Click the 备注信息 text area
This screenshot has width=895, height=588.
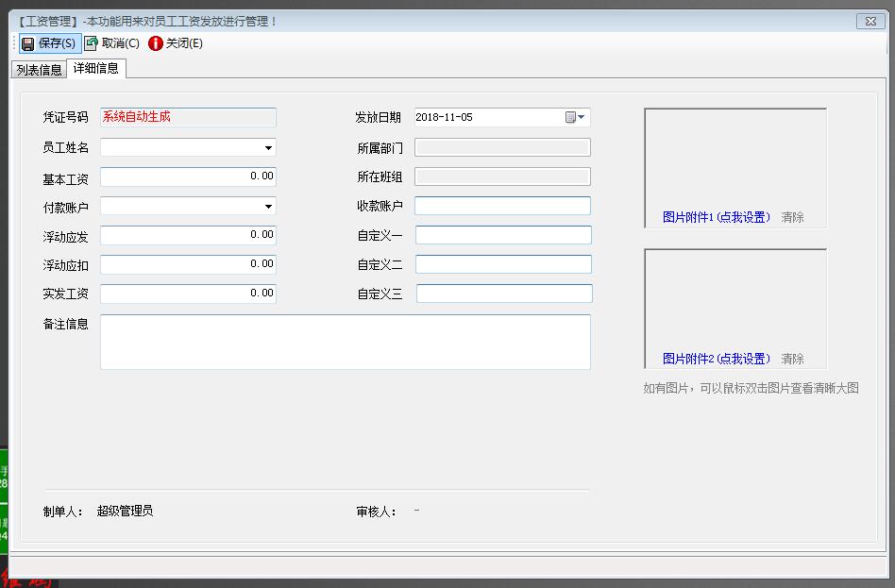coord(345,342)
